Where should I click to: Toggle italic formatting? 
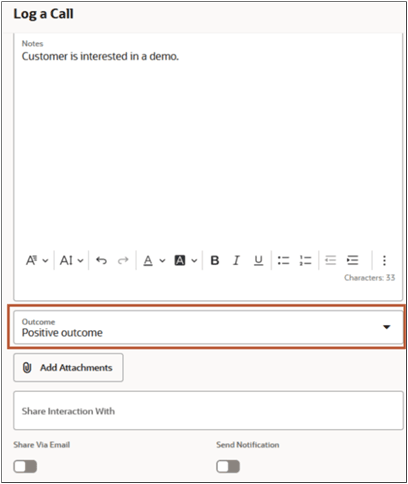(236, 260)
